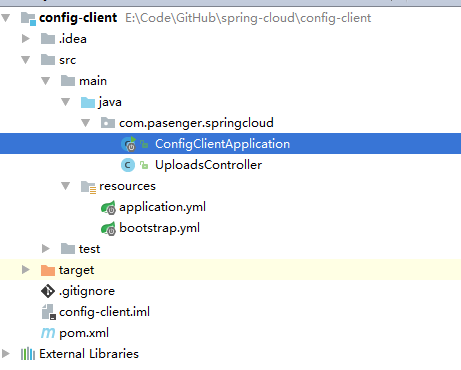The width and height of the screenshot is (461, 370).
Task: Expand the test folder arrow
Action: coord(46,249)
